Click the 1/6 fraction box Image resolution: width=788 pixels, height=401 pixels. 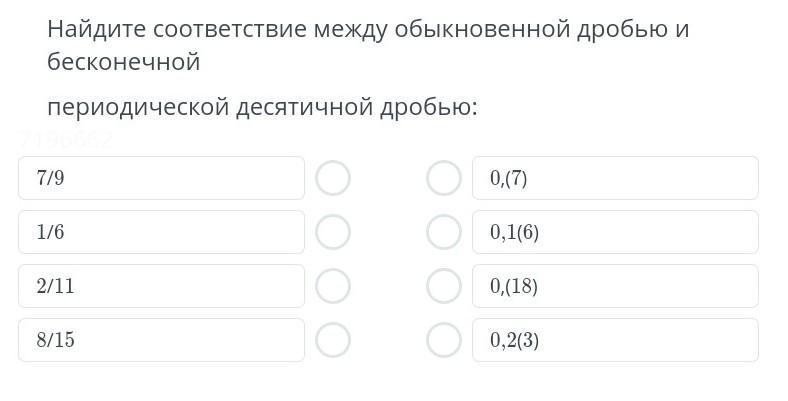pyautogui.click(x=161, y=233)
